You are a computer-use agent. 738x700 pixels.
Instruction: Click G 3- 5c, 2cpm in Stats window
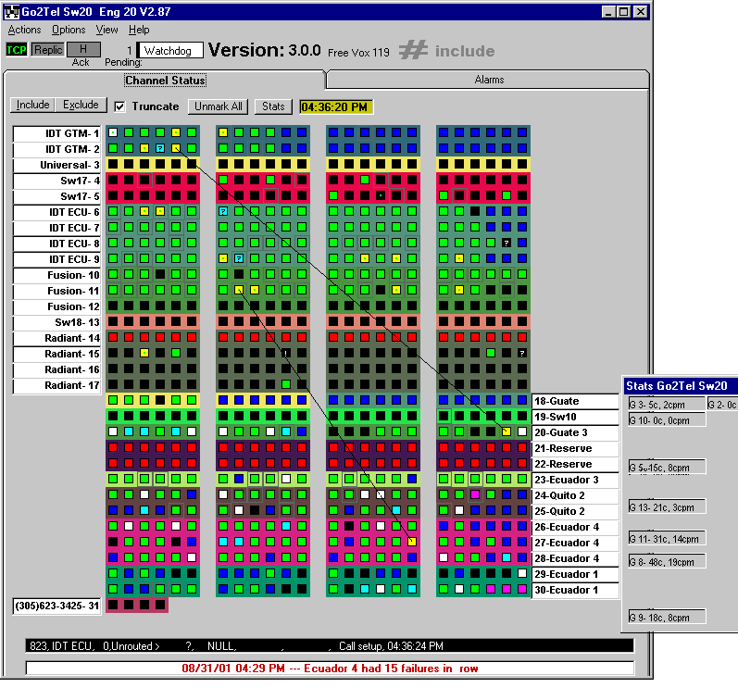click(x=667, y=405)
